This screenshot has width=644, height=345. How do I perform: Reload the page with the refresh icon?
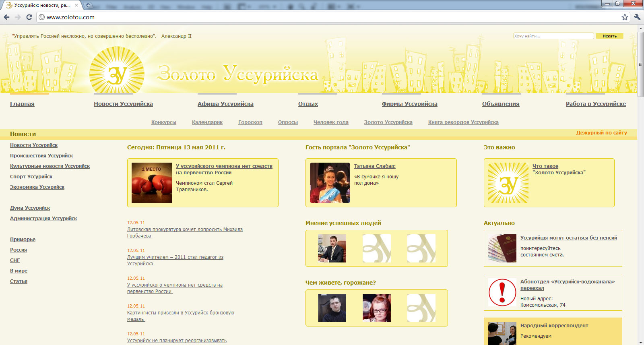(29, 17)
